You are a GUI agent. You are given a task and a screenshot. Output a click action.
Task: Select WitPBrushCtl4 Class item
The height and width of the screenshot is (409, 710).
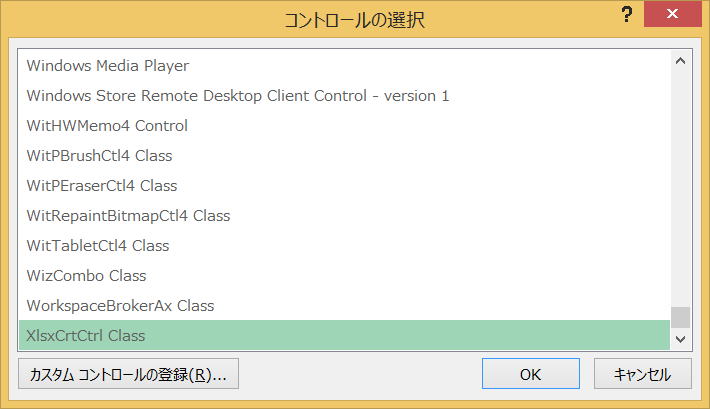(344, 155)
